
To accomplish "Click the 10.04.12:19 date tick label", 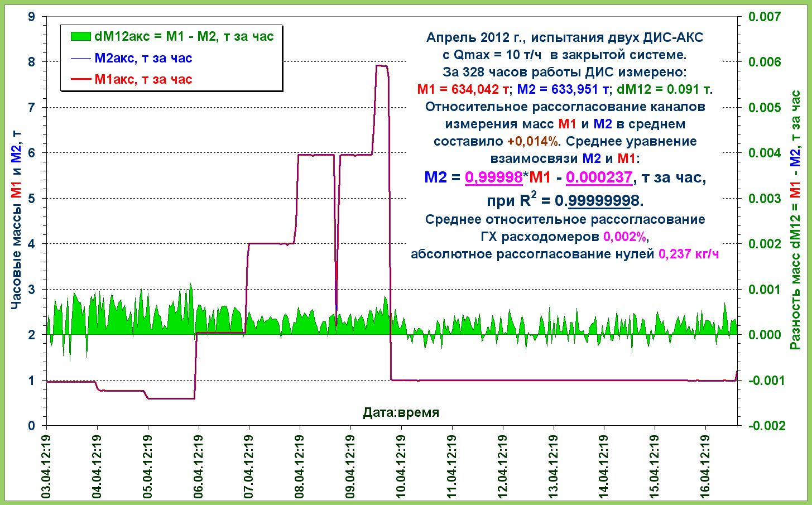I will pos(401,466).
